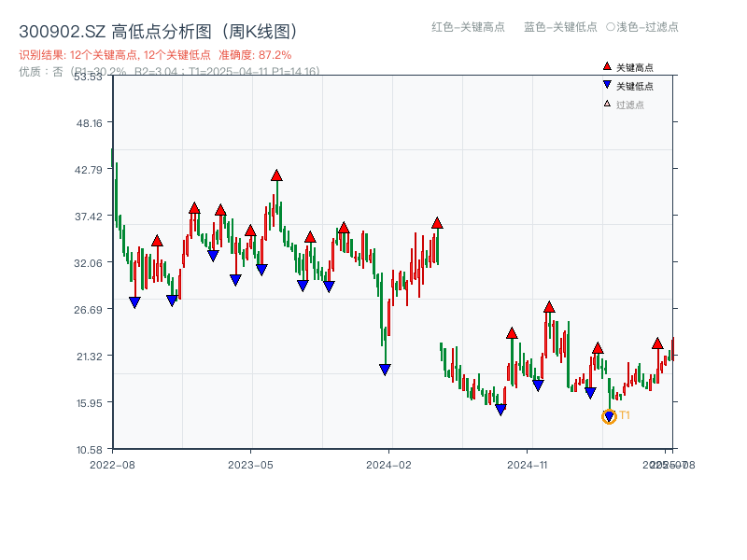Image resolution: width=747 pixels, height=560 pixels.
Task: Click the 26.69 y-axis label
Action: click(x=89, y=310)
